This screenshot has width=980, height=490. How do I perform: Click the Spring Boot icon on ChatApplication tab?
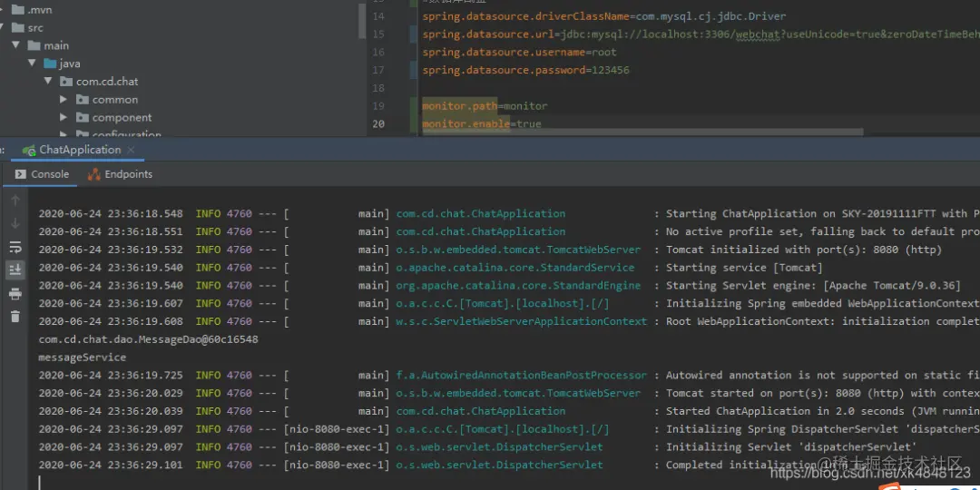click(x=29, y=150)
